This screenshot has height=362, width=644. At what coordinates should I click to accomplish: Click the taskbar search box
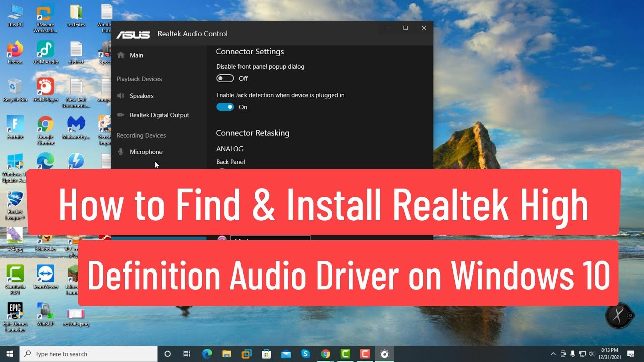click(x=89, y=354)
